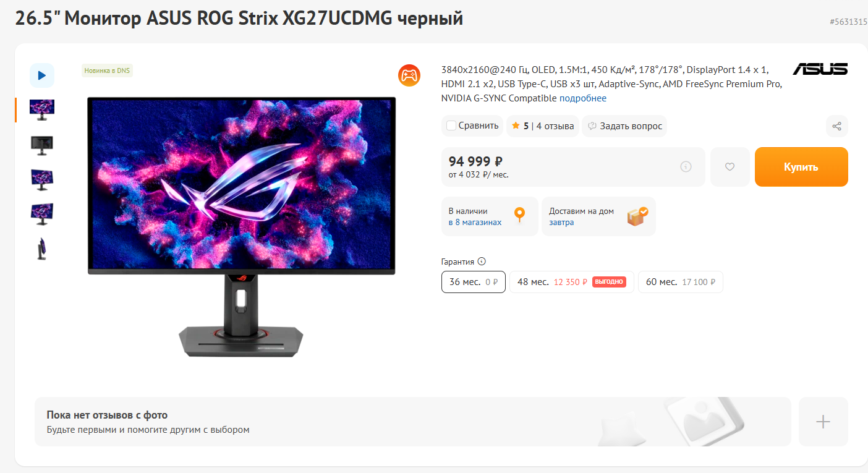Select 36 мес. warranty option
This screenshot has height=473, width=868.
(x=474, y=282)
